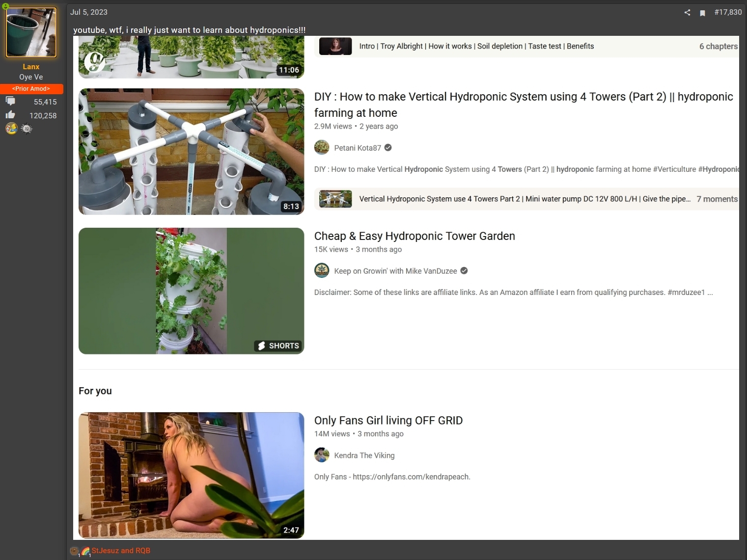Click the second gear-like badge icon
The height and width of the screenshot is (560, 747).
tap(27, 129)
